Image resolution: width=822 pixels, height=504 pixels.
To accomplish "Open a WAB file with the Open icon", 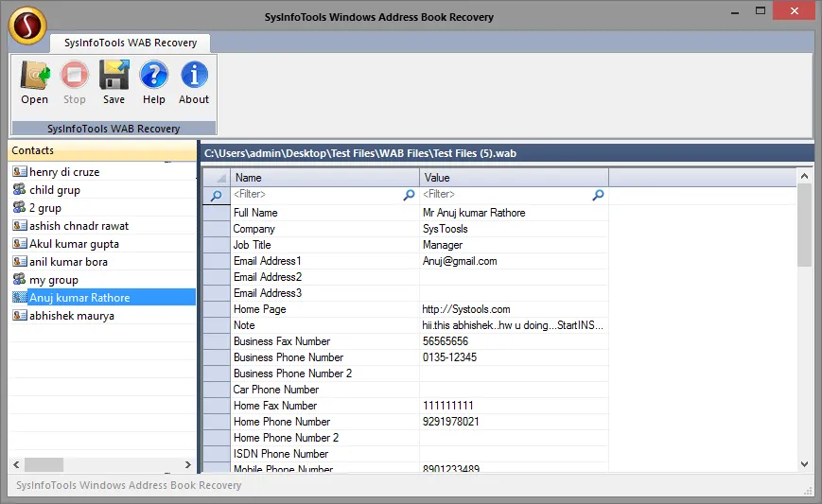I will tap(35, 76).
